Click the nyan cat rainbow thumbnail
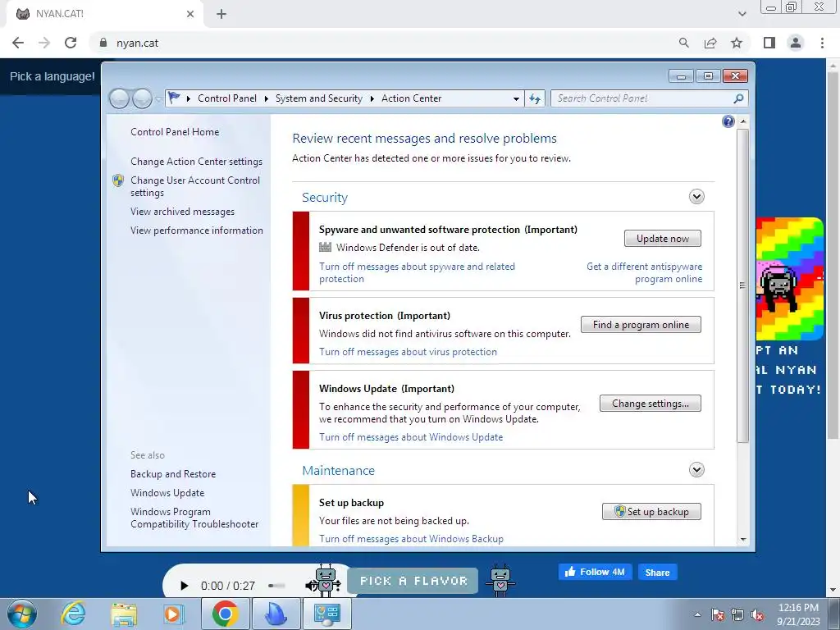This screenshot has height=630, width=840. (x=790, y=279)
